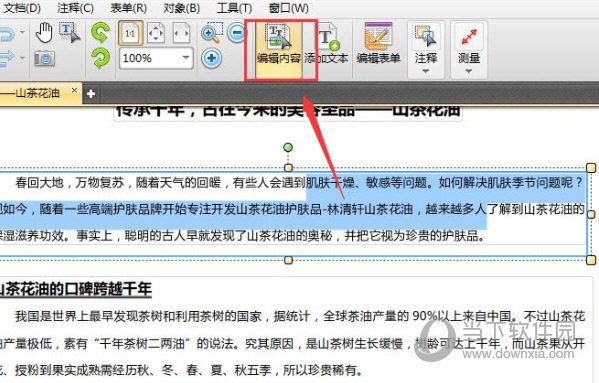Select the Hand pan tool
The width and height of the screenshot is (599, 383).
point(44,32)
